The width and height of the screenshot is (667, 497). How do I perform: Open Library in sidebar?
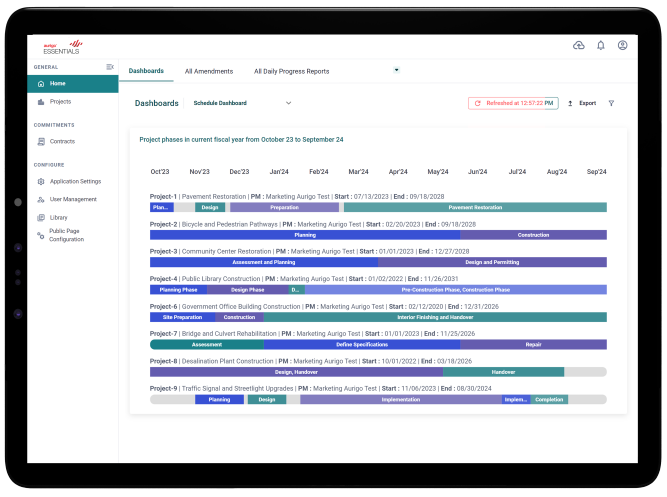pyautogui.click(x=58, y=217)
